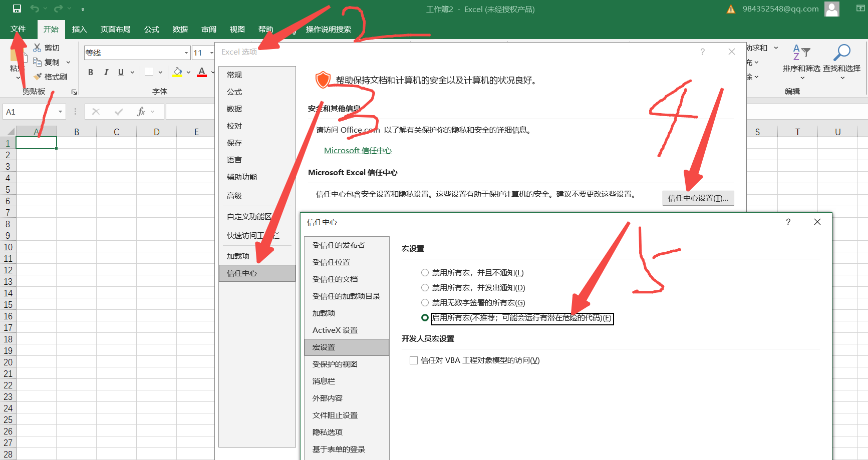868x460 pixels.
Task: Select row 10 header
Action: (x=8, y=247)
